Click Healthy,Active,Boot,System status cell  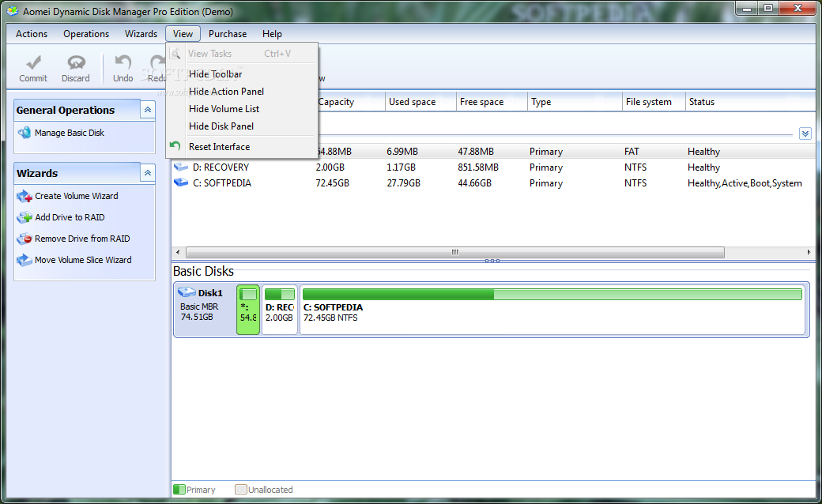click(745, 182)
